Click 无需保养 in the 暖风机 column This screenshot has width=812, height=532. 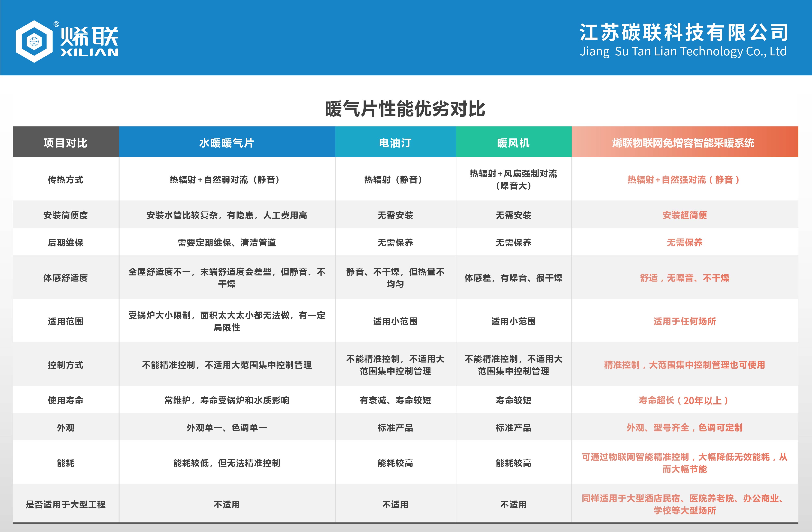513,242
